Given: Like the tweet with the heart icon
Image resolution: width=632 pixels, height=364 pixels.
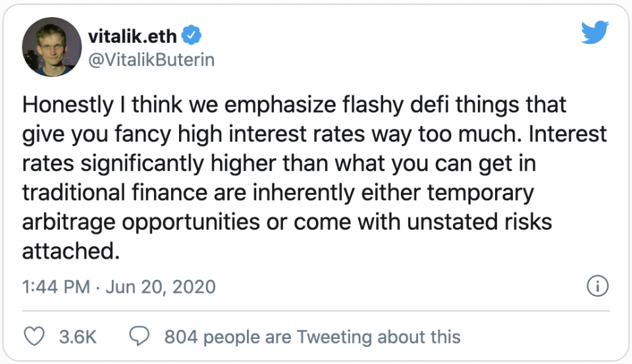Looking at the screenshot, I should [34, 337].
